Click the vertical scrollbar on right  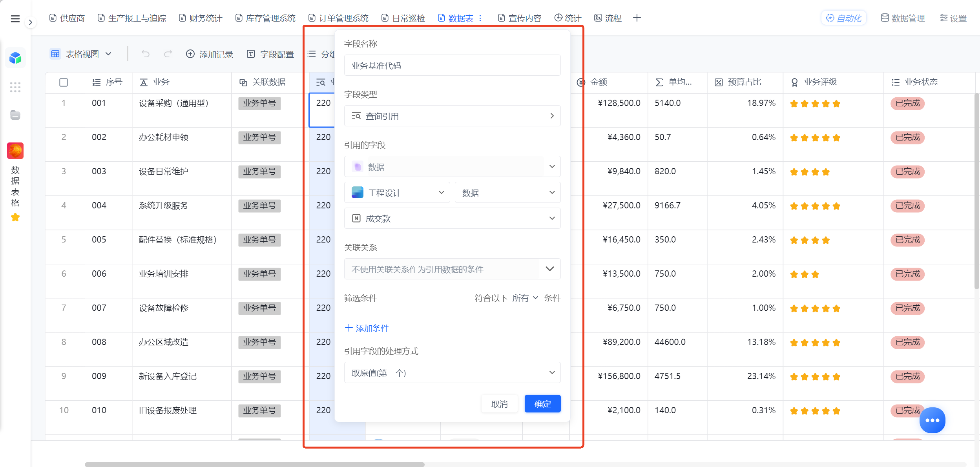click(x=976, y=191)
